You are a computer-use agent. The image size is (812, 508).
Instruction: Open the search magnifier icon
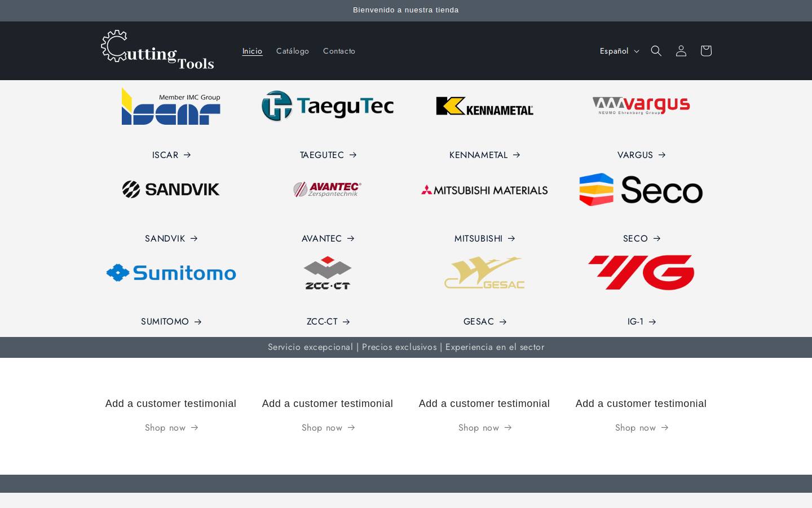tap(656, 51)
